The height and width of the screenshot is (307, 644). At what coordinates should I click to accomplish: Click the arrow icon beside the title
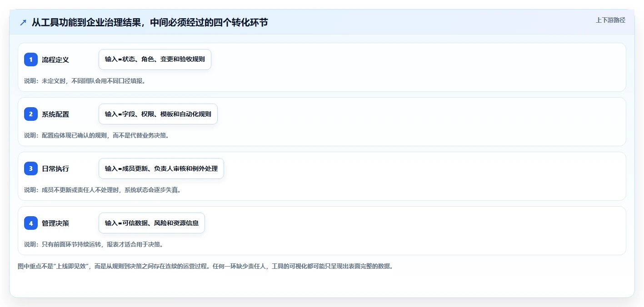[23, 22]
